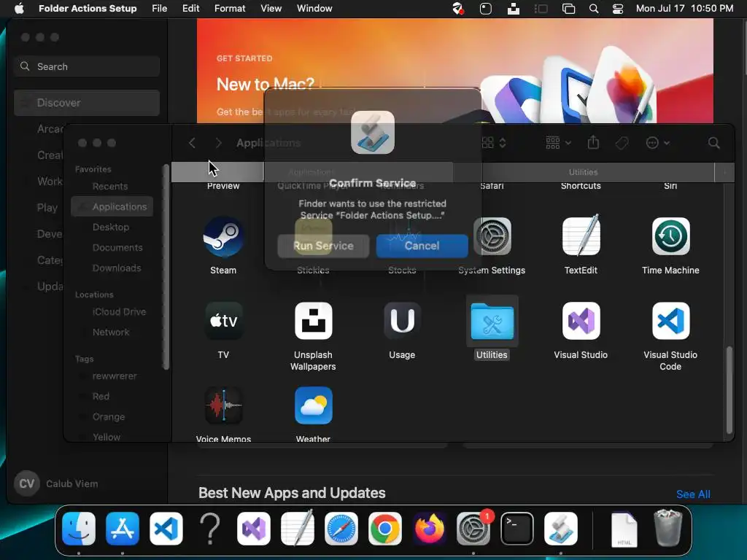Open Finder from the Dock

tap(79, 529)
